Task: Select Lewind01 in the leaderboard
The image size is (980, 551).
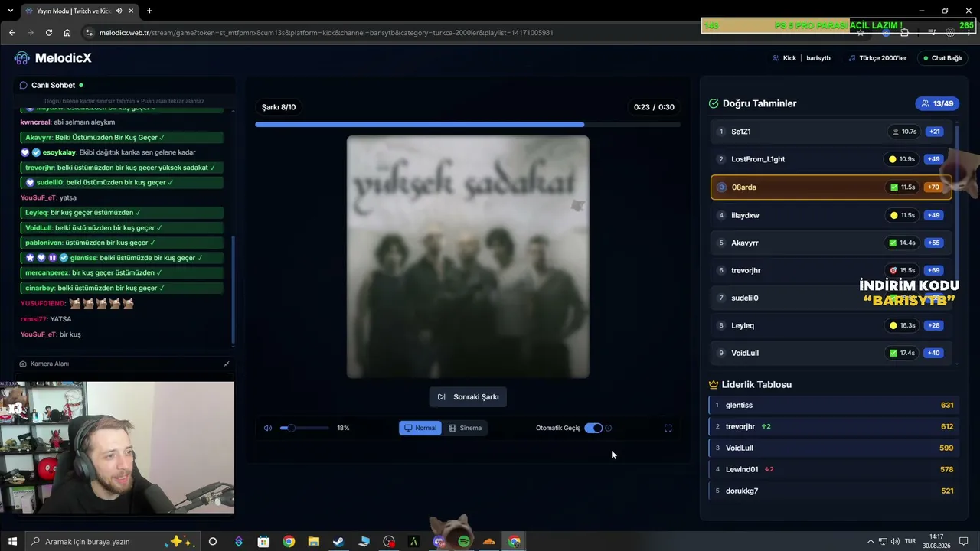Action: tap(834, 469)
